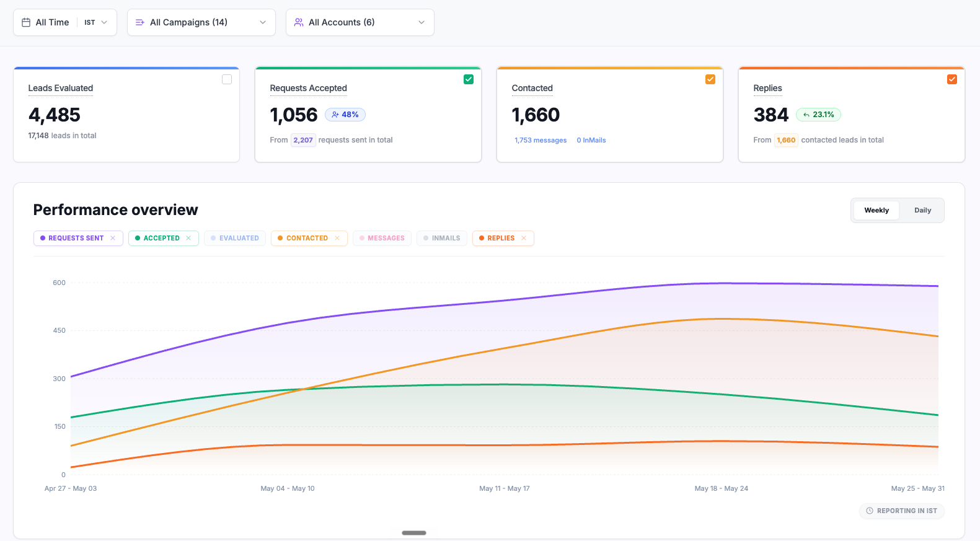Toggle the Accepted legend chip

(x=164, y=238)
